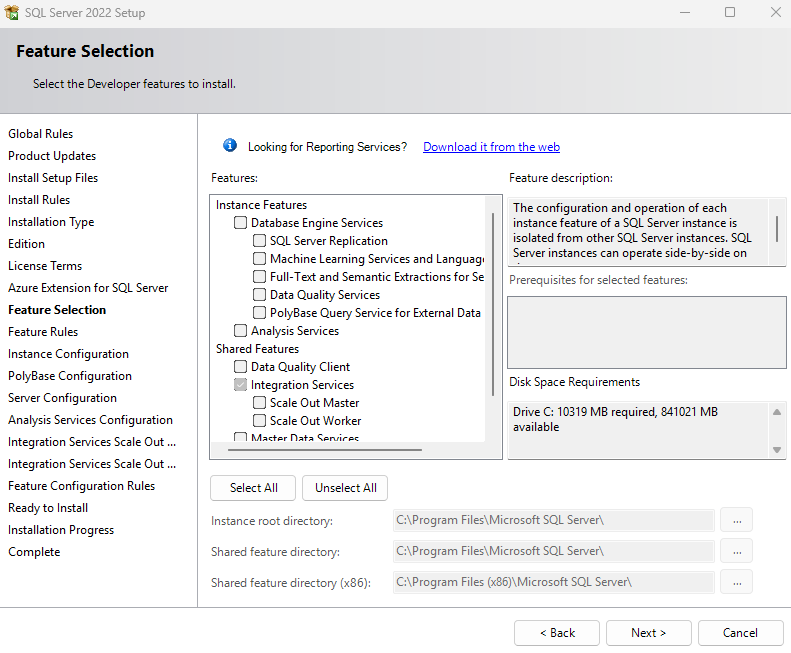This screenshot has height=653, width=791.
Task: Check Full-Text and Semantic Extractions checkbox
Action: click(259, 277)
